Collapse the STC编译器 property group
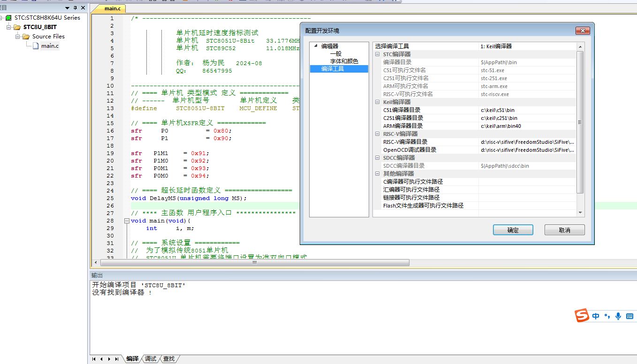Image resolution: width=637 pixels, height=364 pixels. 378,54
